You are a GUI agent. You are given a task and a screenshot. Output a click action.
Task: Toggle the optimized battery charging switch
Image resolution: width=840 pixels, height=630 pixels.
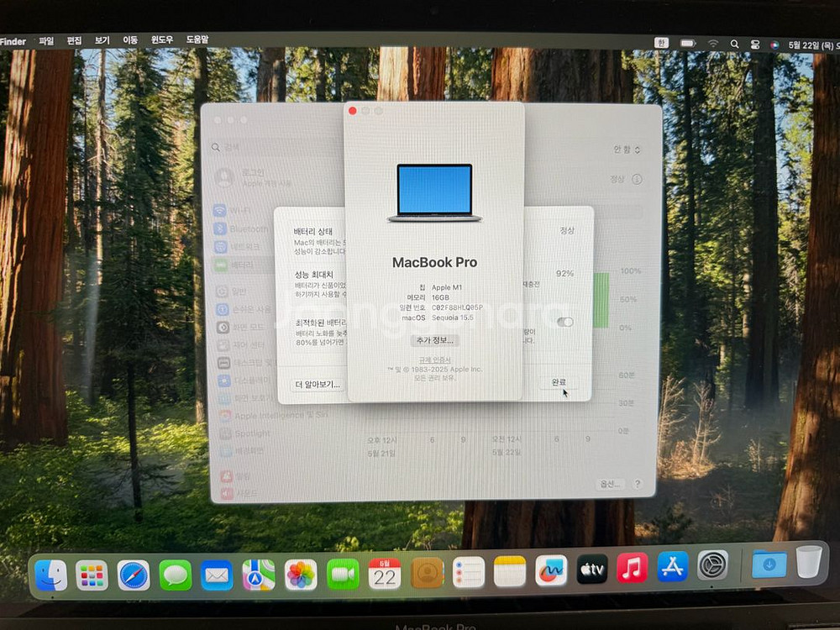pos(564,322)
